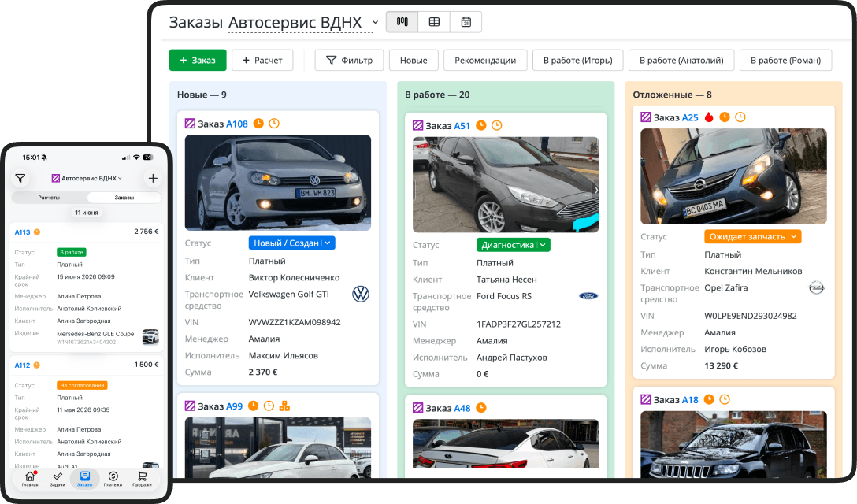Open order link A108
Image resolution: width=857 pixels, height=504 pixels.
236,124
